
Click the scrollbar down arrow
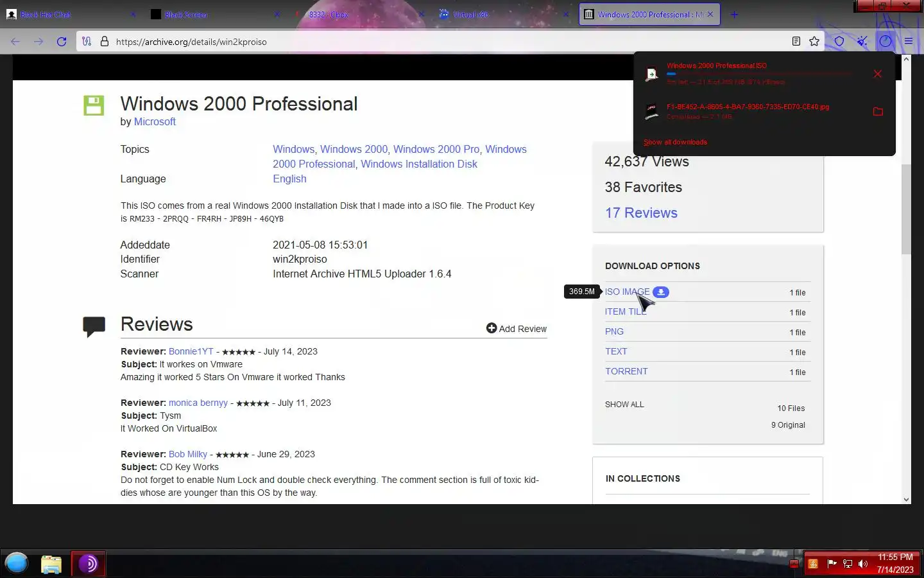pos(906,499)
